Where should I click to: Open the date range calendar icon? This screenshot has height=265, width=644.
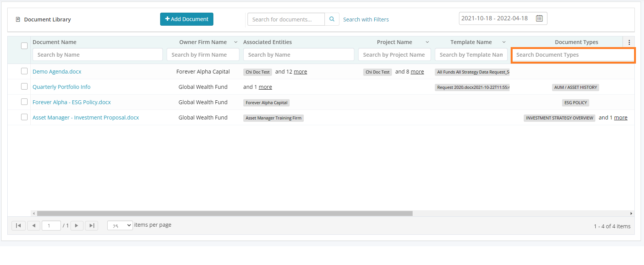click(x=539, y=18)
